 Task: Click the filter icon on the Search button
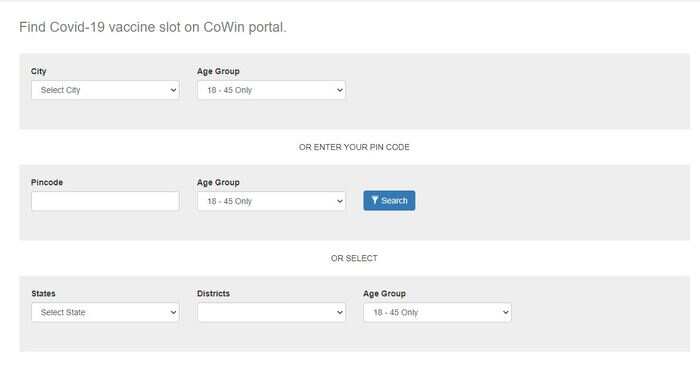click(x=375, y=200)
